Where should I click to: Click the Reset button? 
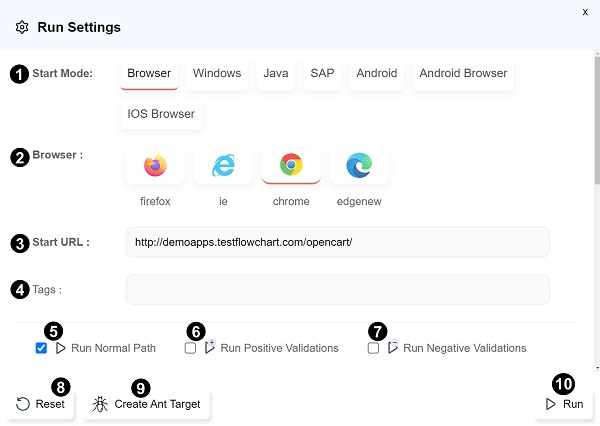[x=41, y=404]
